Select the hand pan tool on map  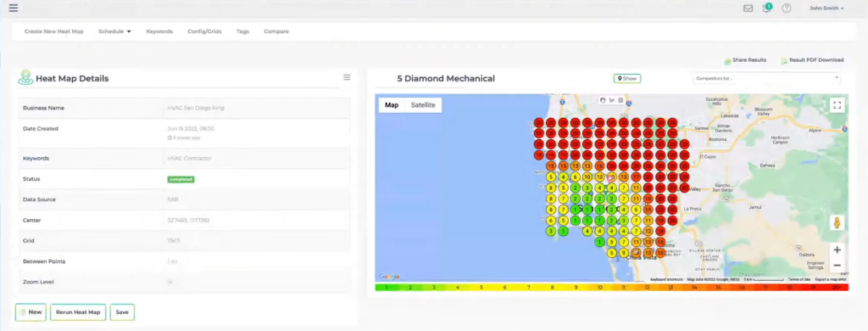tap(603, 100)
